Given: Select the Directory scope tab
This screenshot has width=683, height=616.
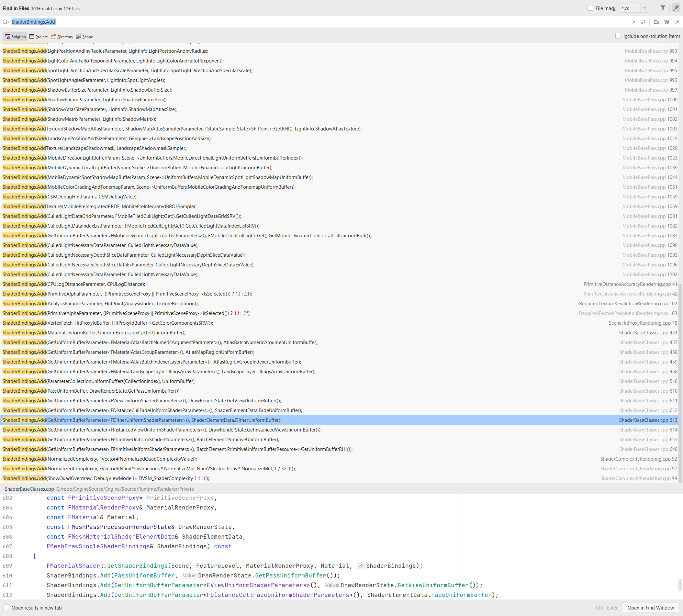Looking at the screenshot, I should pos(62,37).
